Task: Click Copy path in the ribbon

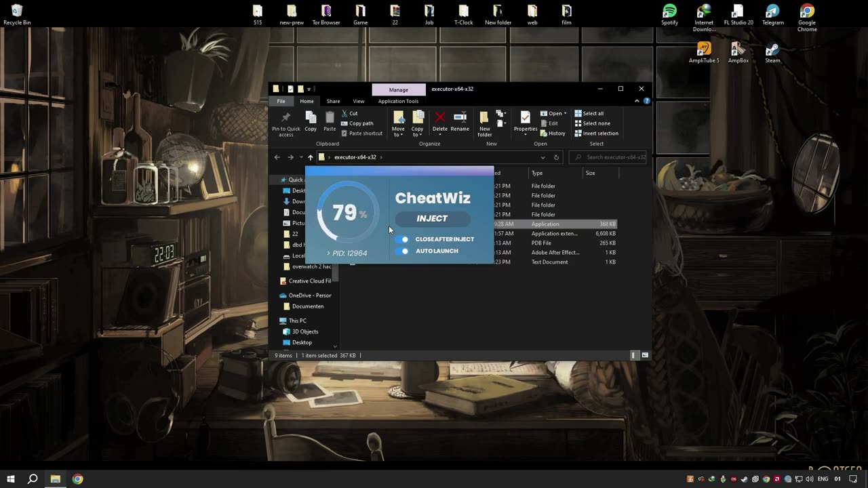Action: pos(357,123)
